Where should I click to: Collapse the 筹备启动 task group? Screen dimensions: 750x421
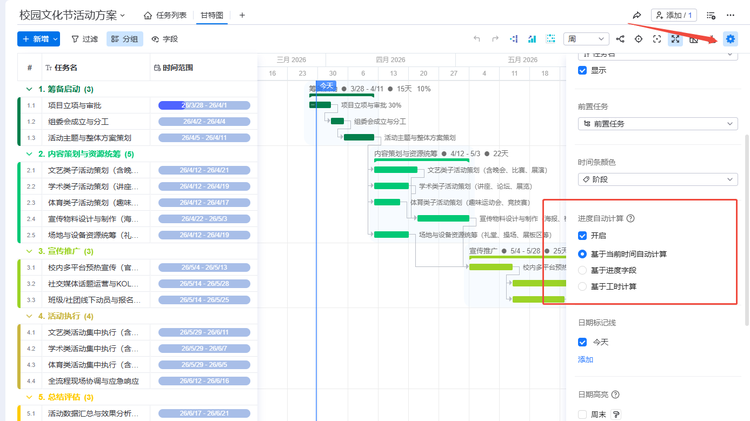click(28, 89)
